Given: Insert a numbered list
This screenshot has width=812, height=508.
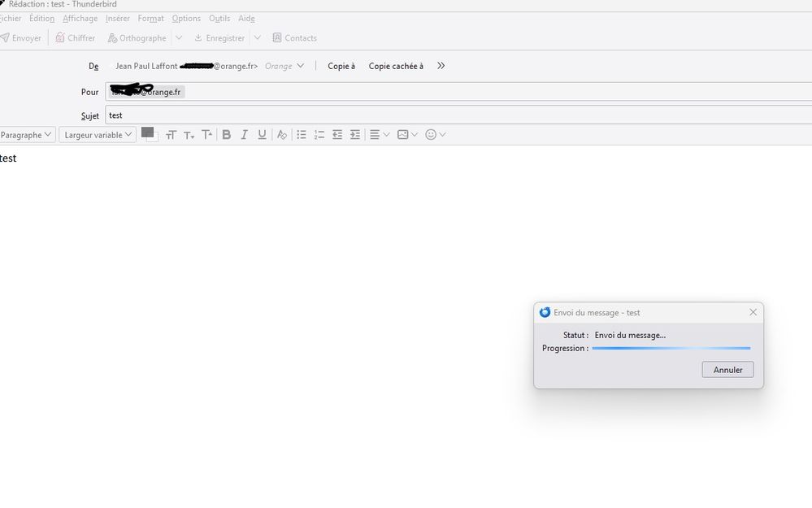Looking at the screenshot, I should click(x=319, y=134).
